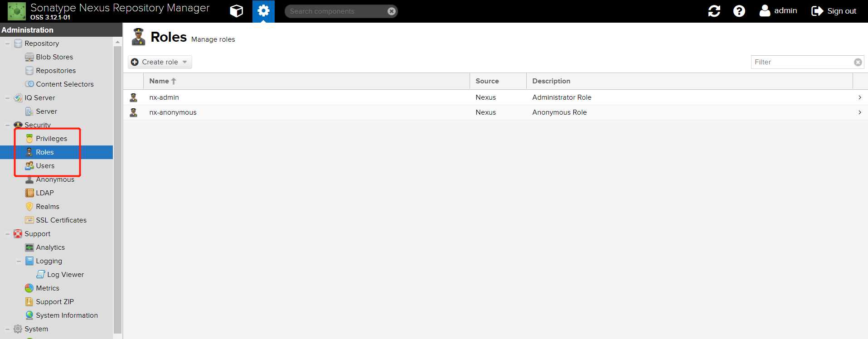The width and height of the screenshot is (868, 339).
Task: Open the Anonymous settings item
Action: click(55, 179)
